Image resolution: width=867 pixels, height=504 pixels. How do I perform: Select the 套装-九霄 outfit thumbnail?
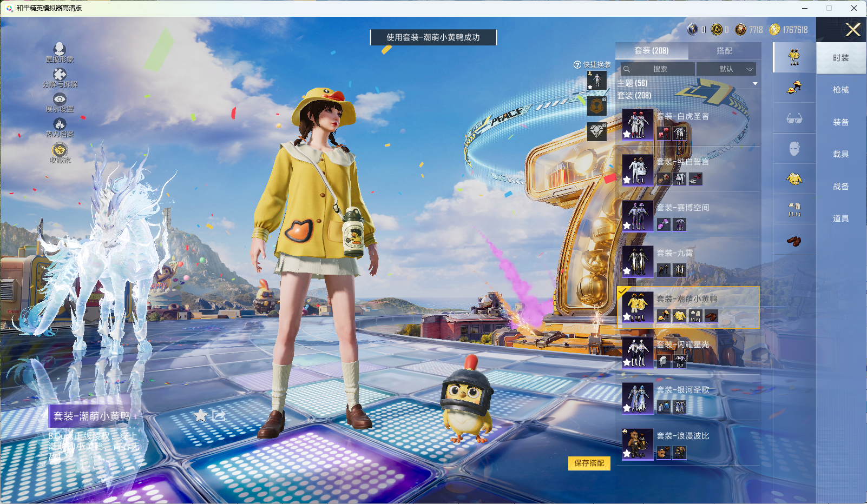[638, 261]
